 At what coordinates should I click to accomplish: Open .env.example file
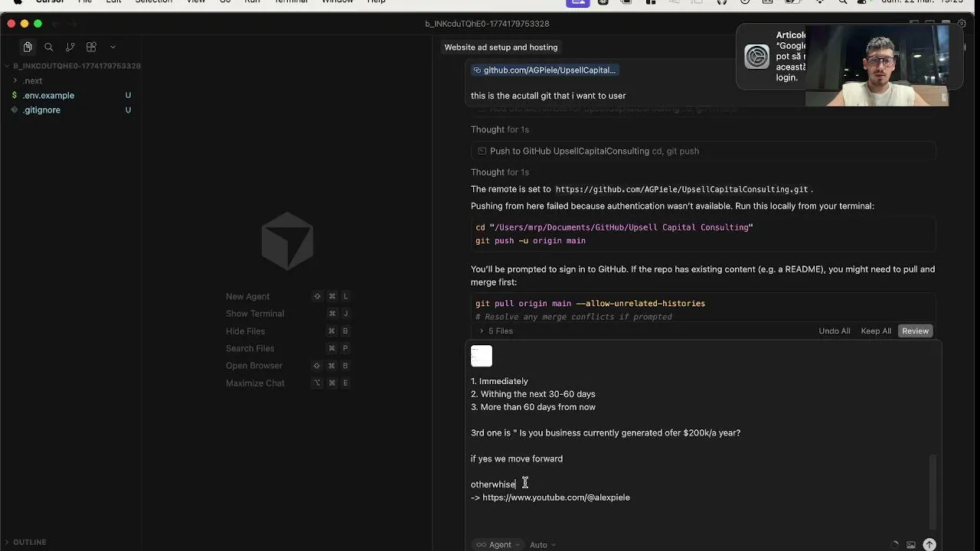coord(48,96)
